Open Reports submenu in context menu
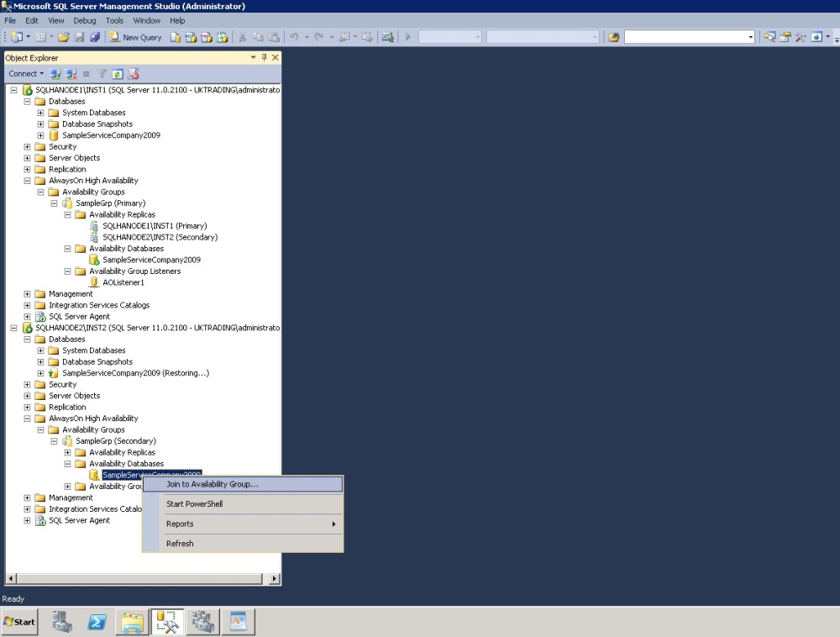Screen dimensions: 840x637 pos(243,524)
